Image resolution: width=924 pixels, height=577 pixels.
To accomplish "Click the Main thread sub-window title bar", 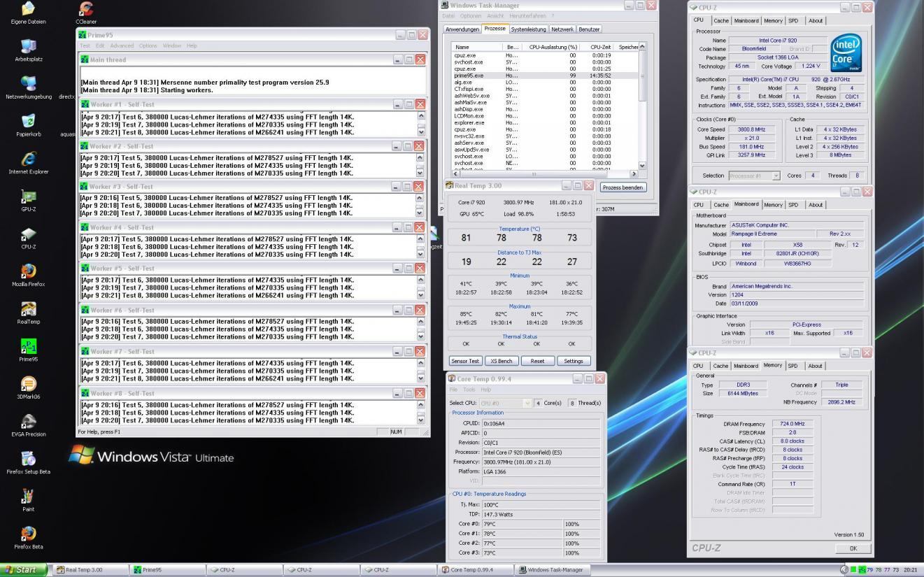I will pos(253,59).
